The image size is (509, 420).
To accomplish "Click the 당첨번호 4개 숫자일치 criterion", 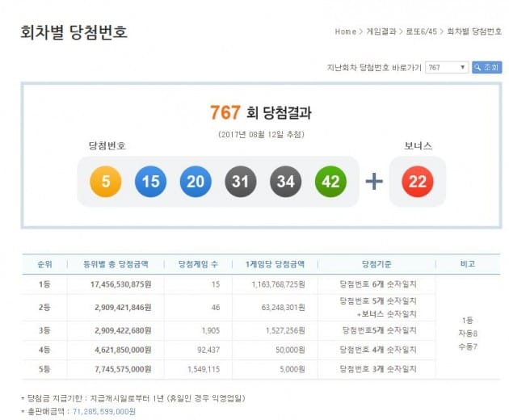I will coord(378,350).
